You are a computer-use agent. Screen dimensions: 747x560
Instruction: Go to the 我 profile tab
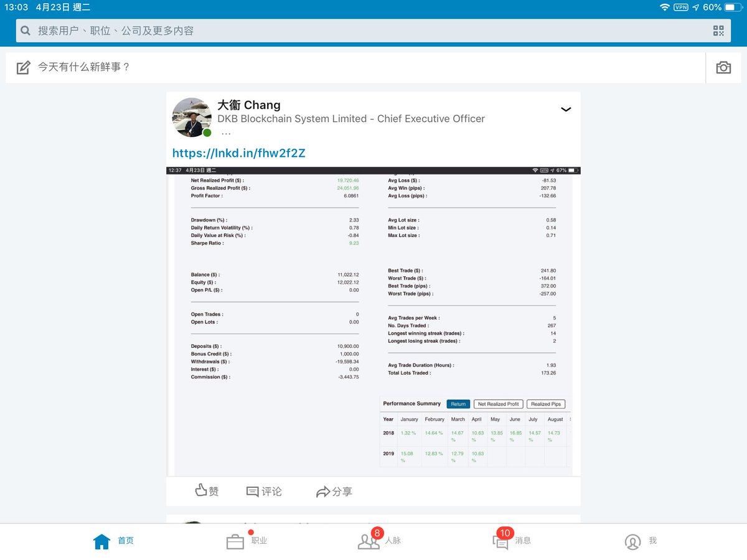pyautogui.click(x=641, y=541)
